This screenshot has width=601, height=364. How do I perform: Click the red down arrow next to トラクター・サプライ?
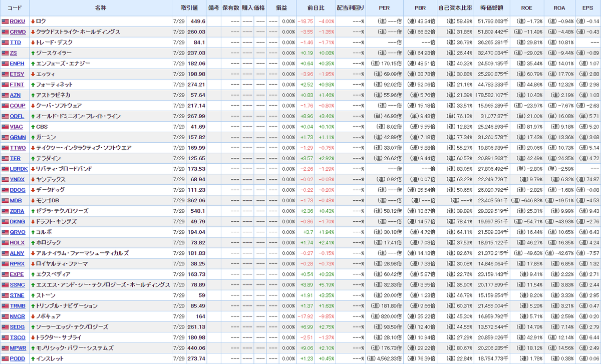click(33, 337)
